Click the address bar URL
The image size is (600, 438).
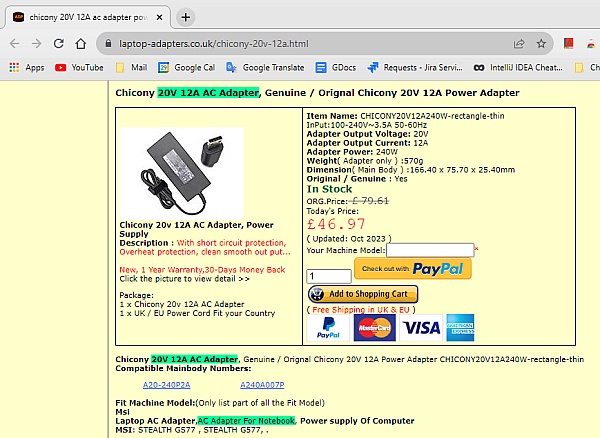(214, 44)
